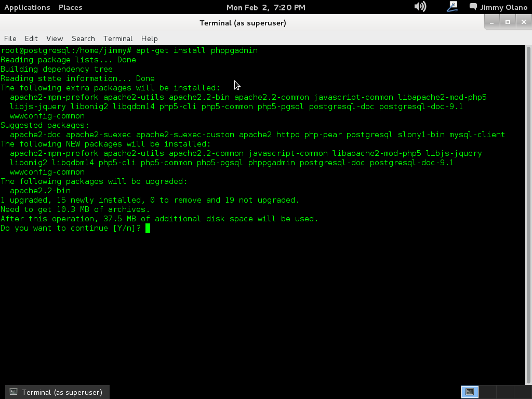Expand the Places menu

tap(70, 7)
